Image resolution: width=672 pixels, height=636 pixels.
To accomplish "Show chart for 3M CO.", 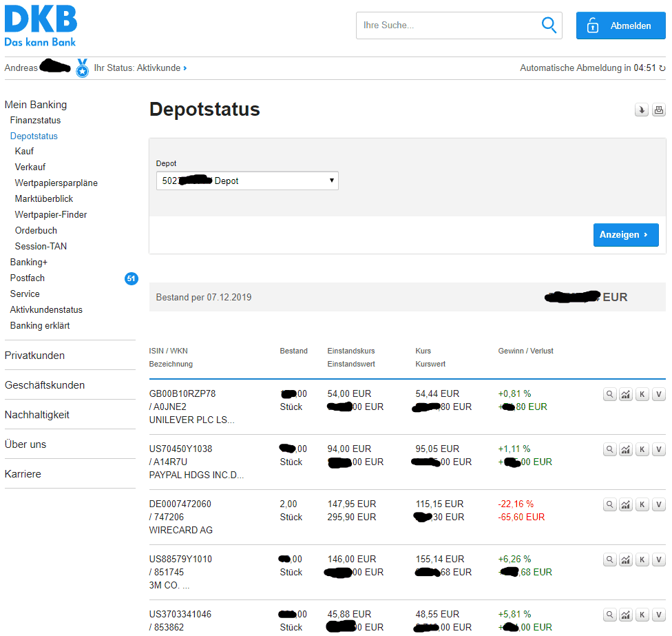I will (x=626, y=560).
